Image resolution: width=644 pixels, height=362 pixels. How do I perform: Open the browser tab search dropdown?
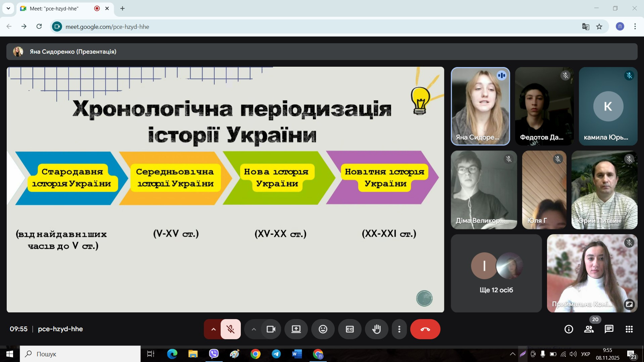[8, 8]
